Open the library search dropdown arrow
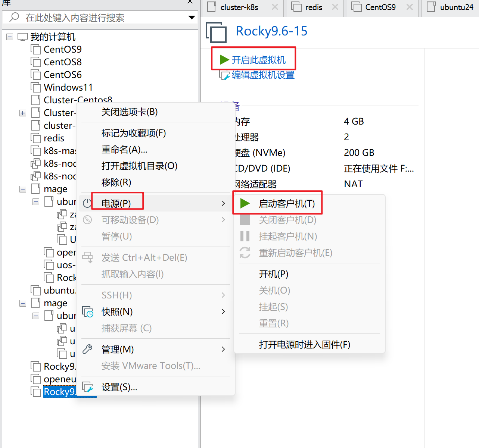The image size is (479, 448). [192, 18]
